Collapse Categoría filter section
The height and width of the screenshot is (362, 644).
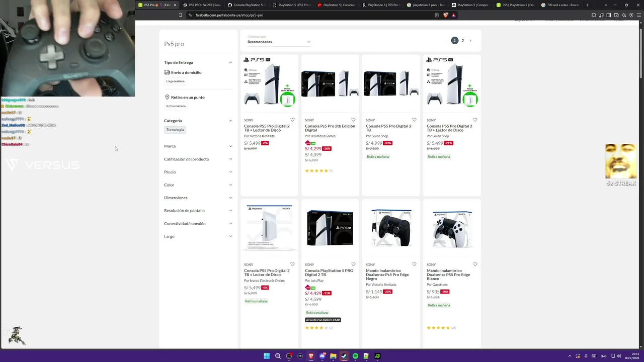coord(230,121)
